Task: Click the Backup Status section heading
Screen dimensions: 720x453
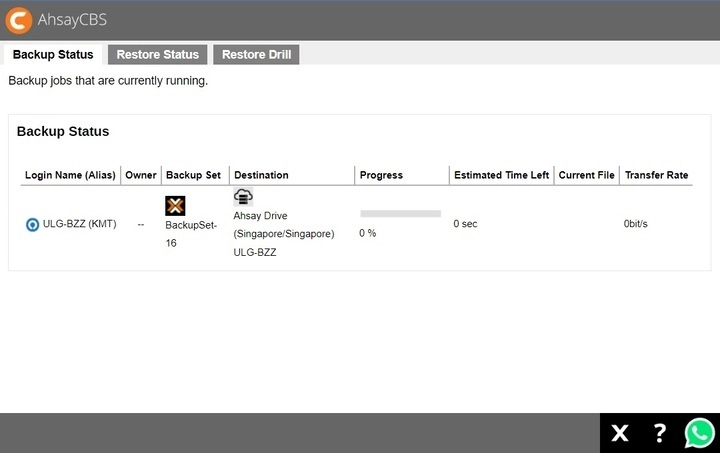Action: click(63, 131)
